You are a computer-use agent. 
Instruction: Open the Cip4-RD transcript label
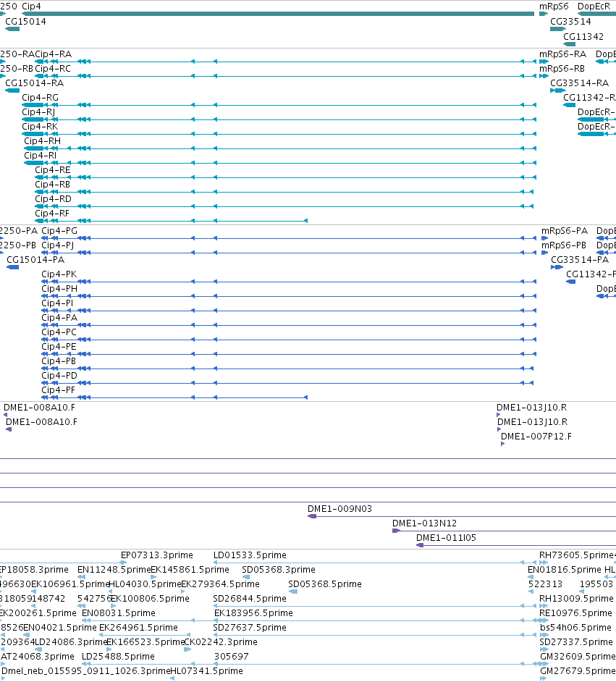coord(53,199)
